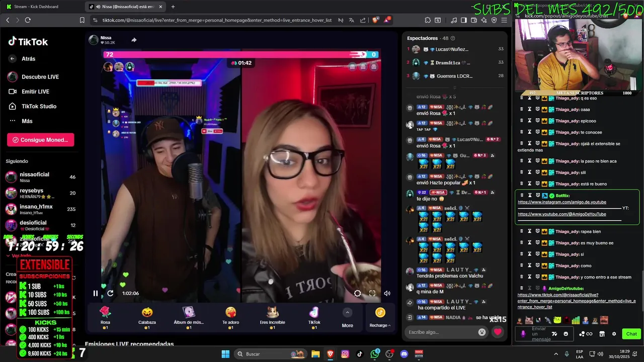Open the translate page icon
Screen dimensions: 644x362
pyautogui.click(x=351, y=20)
